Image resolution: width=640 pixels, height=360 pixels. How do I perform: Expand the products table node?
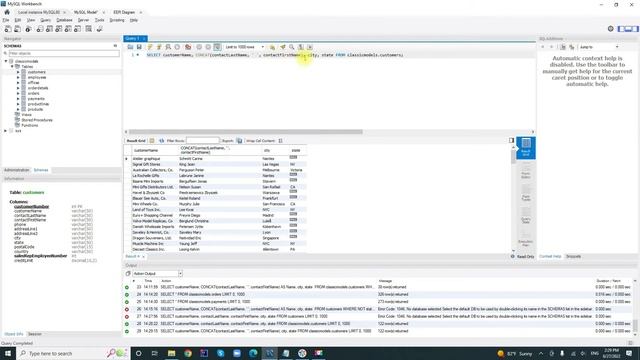tap(18, 109)
